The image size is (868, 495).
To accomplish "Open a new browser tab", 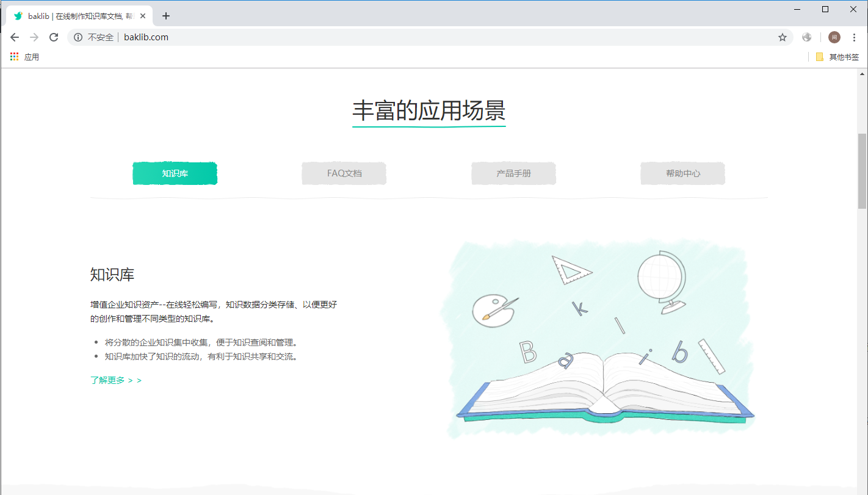I will (166, 16).
